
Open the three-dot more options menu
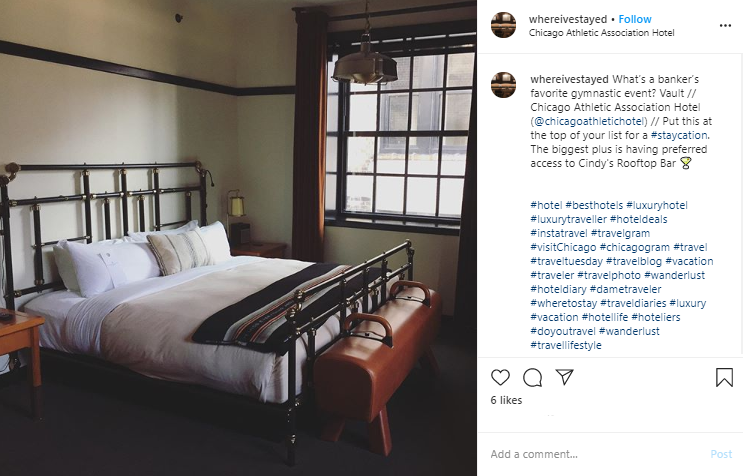[725, 26]
